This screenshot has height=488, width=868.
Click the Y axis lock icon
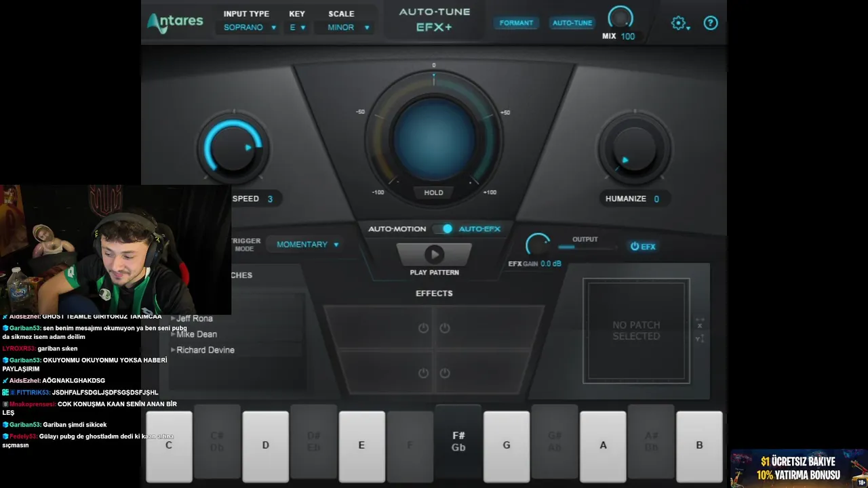700,338
